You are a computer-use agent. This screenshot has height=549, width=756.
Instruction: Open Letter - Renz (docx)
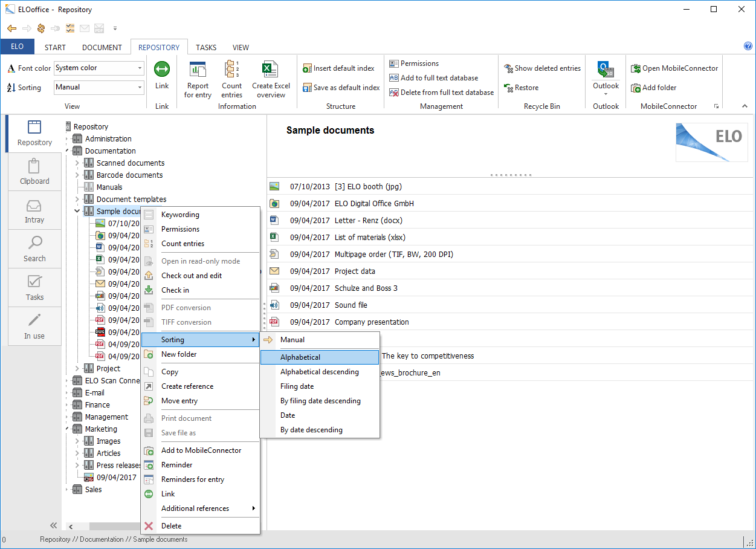click(511, 221)
